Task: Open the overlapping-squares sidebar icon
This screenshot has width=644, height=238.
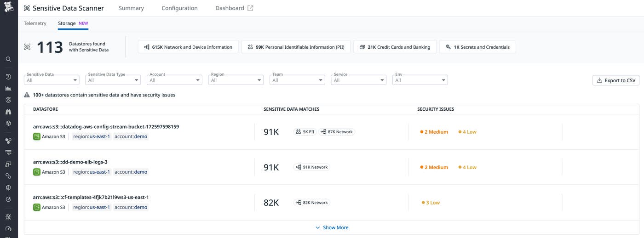Action: tap(8, 164)
